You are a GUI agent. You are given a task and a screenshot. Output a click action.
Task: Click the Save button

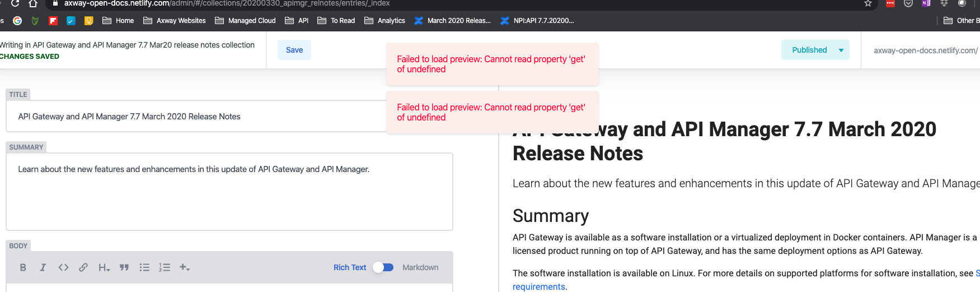[x=294, y=50]
